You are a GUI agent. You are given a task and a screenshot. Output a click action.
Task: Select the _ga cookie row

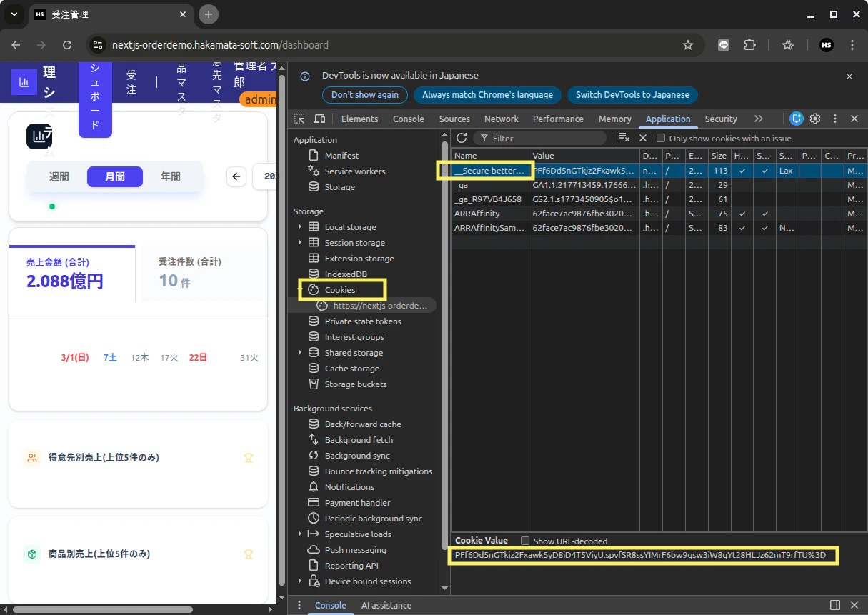[x=659, y=185]
